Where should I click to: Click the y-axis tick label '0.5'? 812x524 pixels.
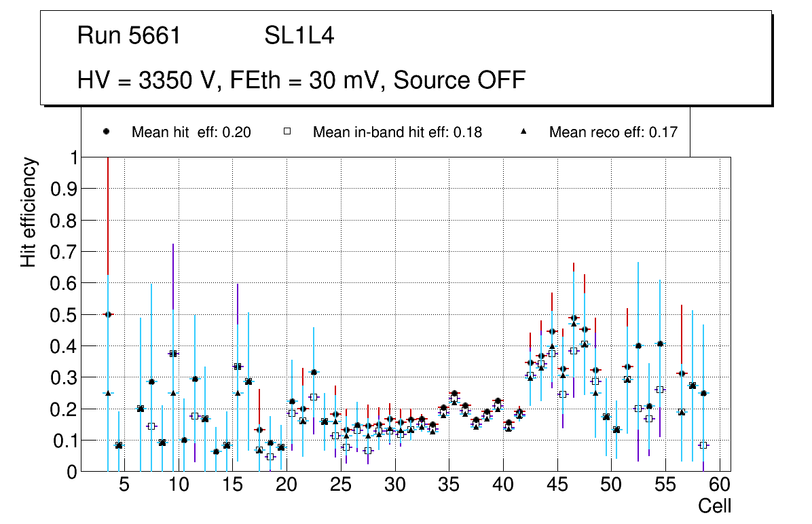pyautogui.click(x=63, y=315)
